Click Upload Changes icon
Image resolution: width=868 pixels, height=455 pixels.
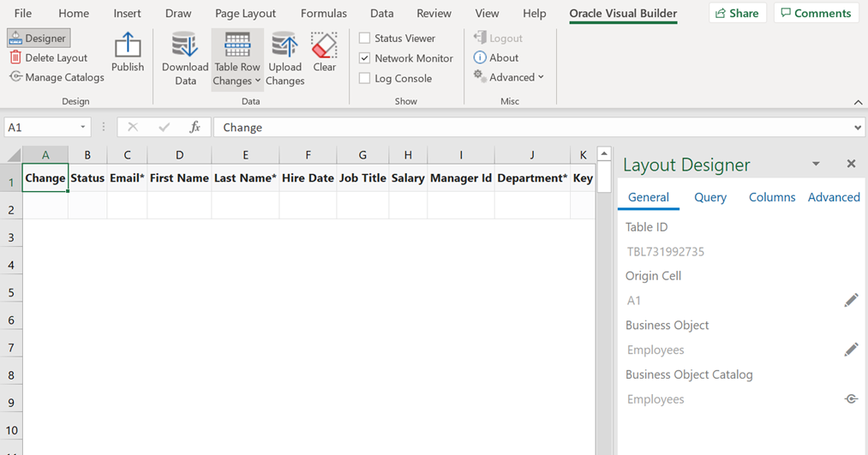[x=284, y=45]
